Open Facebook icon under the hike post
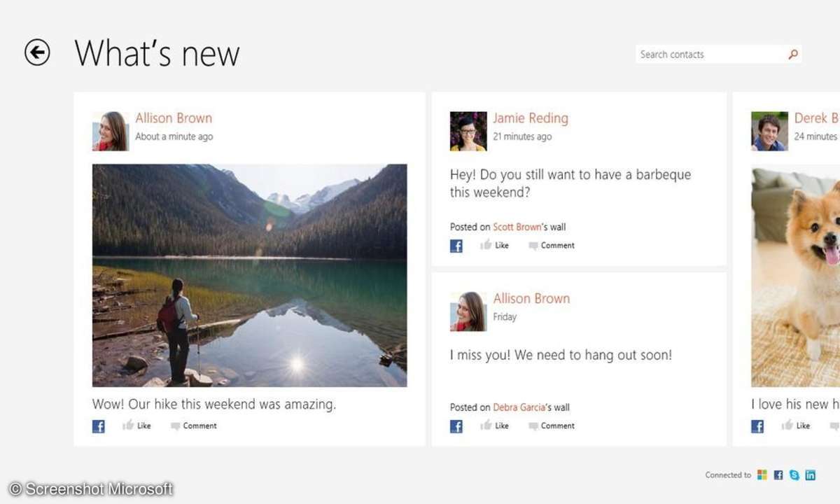 pyautogui.click(x=99, y=426)
